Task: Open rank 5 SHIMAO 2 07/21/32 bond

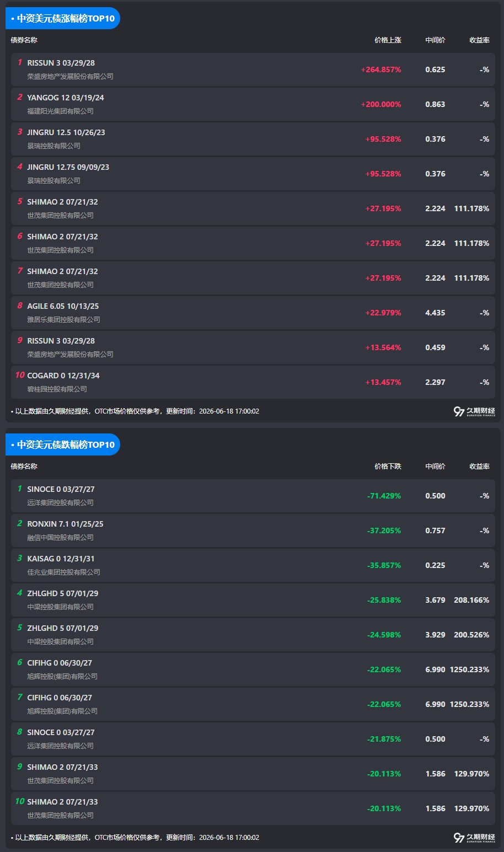Action: coord(62,202)
